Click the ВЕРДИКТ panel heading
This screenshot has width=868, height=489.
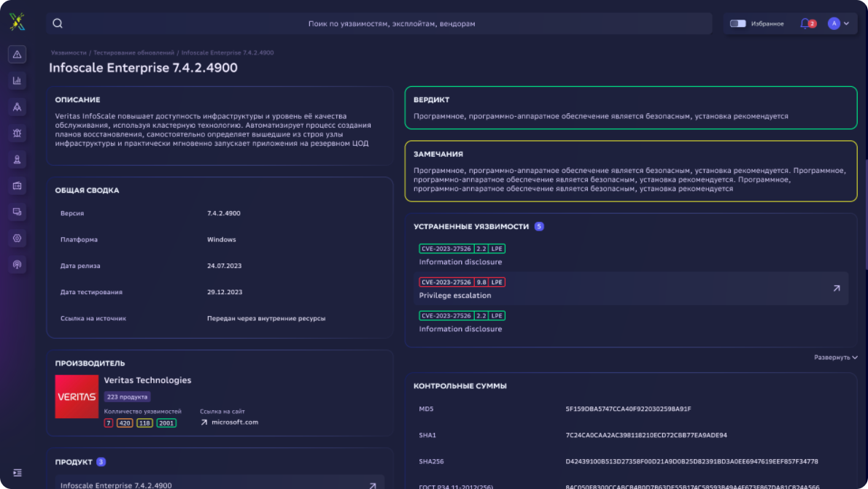click(x=431, y=100)
